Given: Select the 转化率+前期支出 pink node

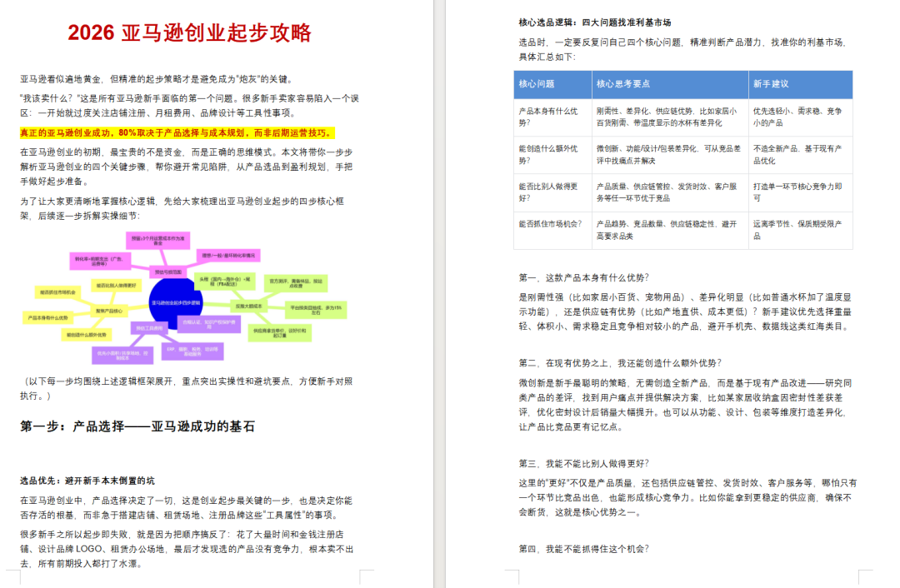Looking at the screenshot, I should 101,259.
